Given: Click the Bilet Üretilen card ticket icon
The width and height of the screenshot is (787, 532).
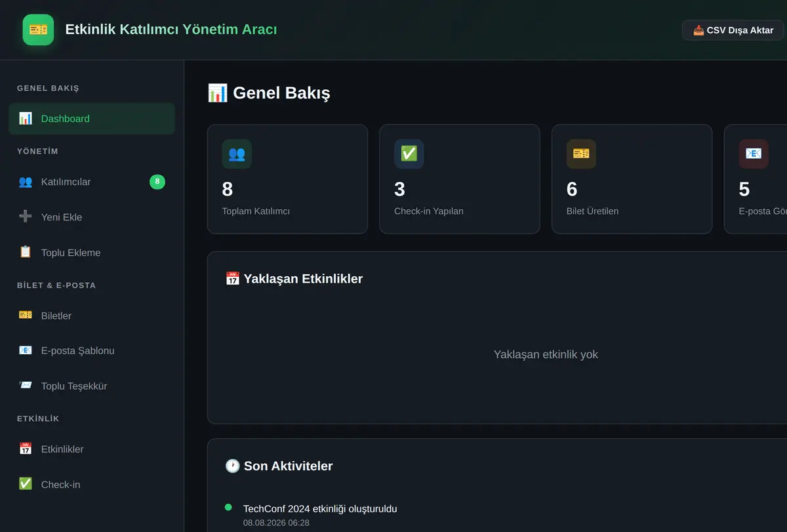Looking at the screenshot, I should (581, 153).
